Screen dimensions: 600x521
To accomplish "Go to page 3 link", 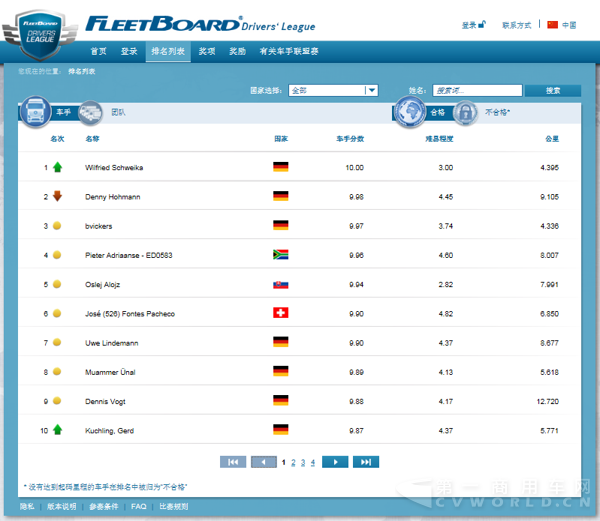I will pyautogui.click(x=303, y=462).
